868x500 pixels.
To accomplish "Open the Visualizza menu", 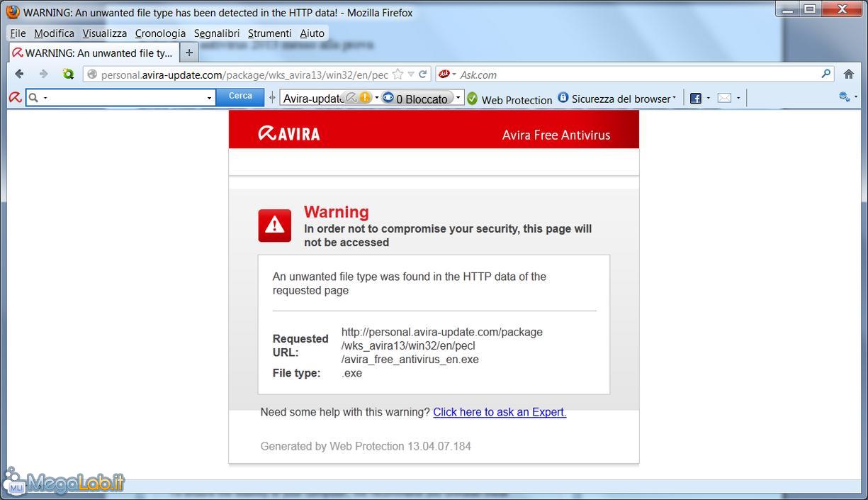I will point(104,33).
